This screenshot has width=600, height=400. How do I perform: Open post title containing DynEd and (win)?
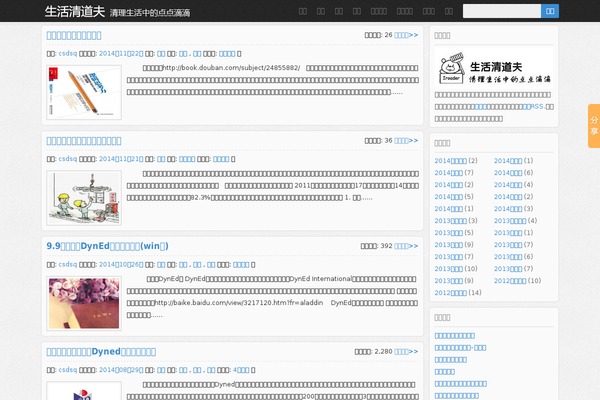click(108, 246)
